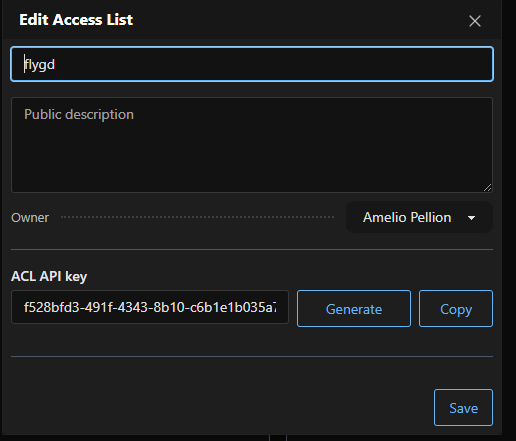Close the Edit Access List dialog

pyautogui.click(x=475, y=21)
